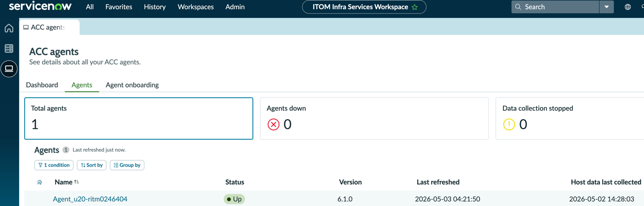
Task: Open the Favorites menu
Action: coord(119,7)
